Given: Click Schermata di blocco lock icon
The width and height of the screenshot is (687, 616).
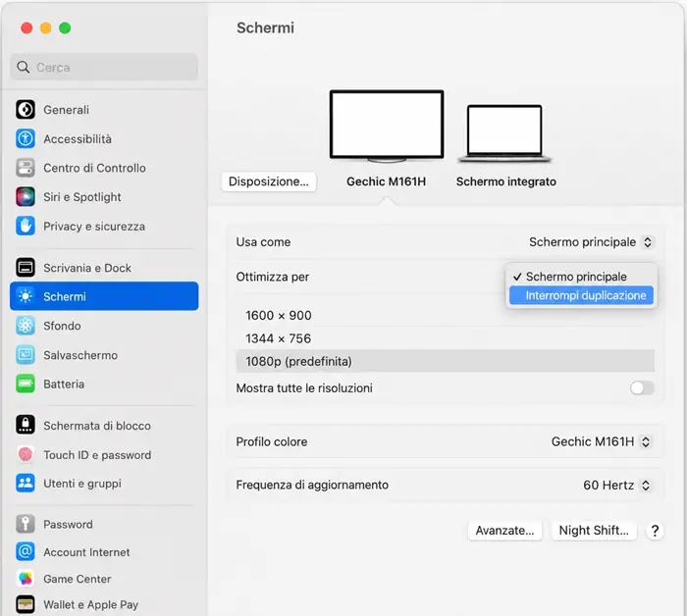Looking at the screenshot, I should point(26,425).
